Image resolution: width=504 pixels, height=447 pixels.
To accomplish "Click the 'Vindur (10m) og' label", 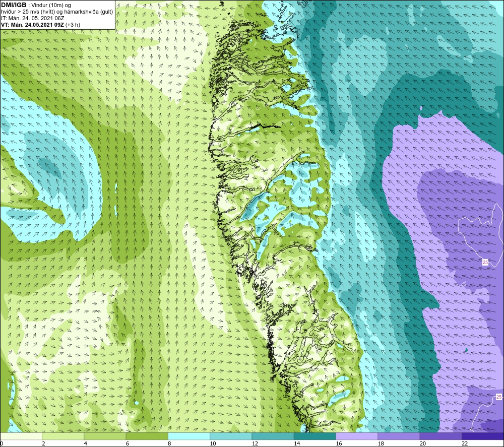I will pos(51,6).
